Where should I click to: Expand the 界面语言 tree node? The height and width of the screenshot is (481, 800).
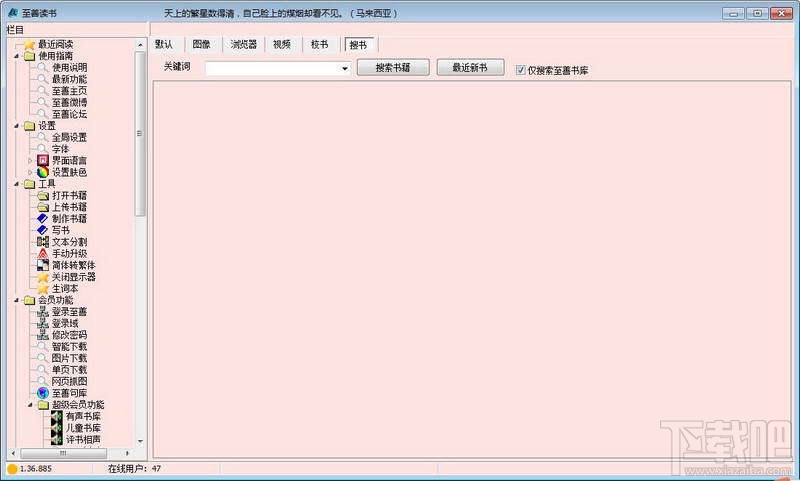(30, 161)
